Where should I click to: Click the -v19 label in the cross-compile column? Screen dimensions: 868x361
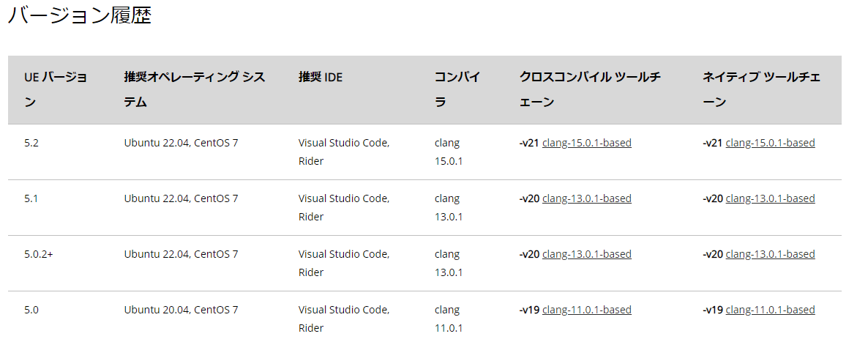pos(529,310)
